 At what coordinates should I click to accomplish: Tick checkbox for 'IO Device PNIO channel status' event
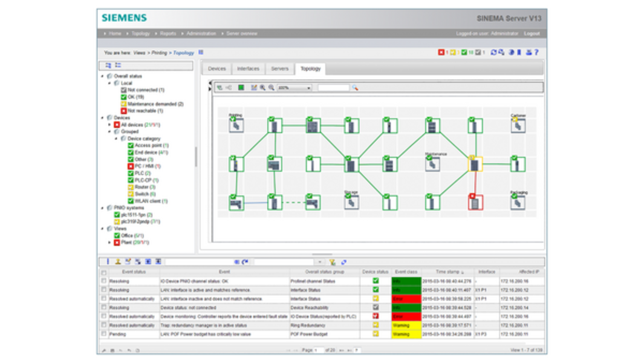click(x=104, y=281)
